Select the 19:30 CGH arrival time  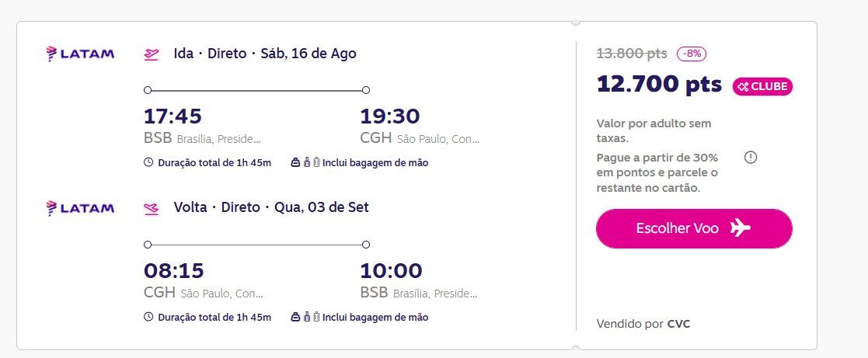(x=390, y=116)
